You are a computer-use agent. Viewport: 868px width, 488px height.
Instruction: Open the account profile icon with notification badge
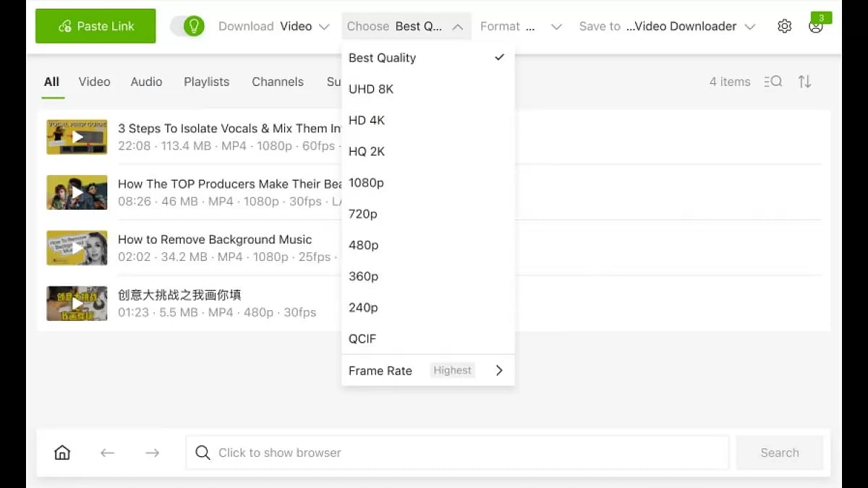point(816,25)
